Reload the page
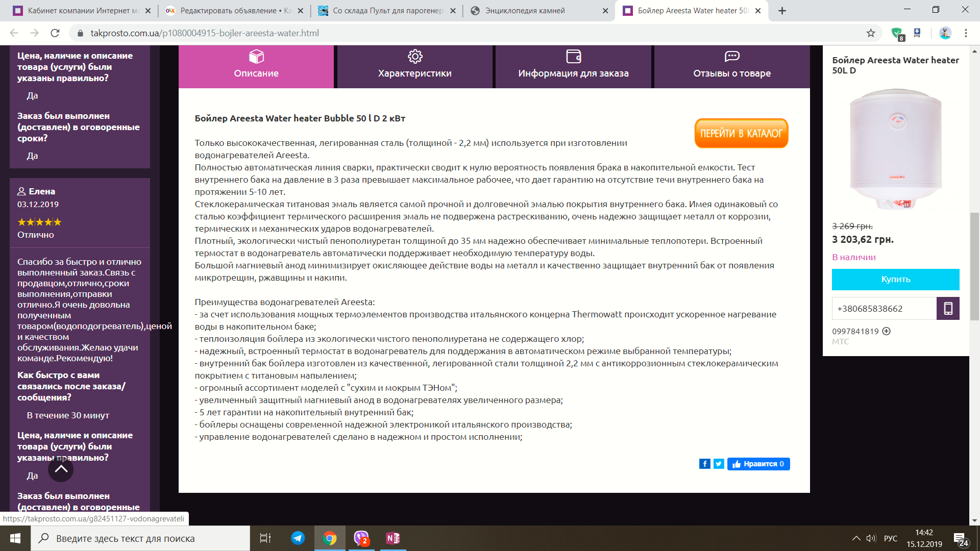Image resolution: width=980 pixels, height=551 pixels. click(55, 33)
